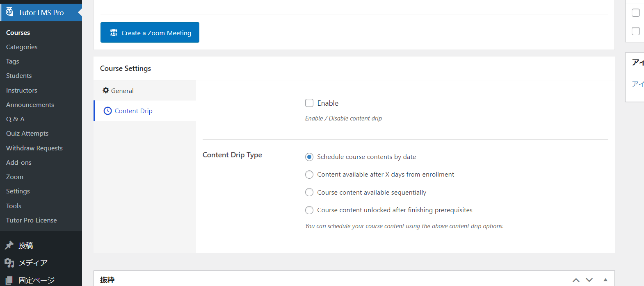
Task: Move 抜粋 panel down with the arrow
Action: tap(589, 280)
